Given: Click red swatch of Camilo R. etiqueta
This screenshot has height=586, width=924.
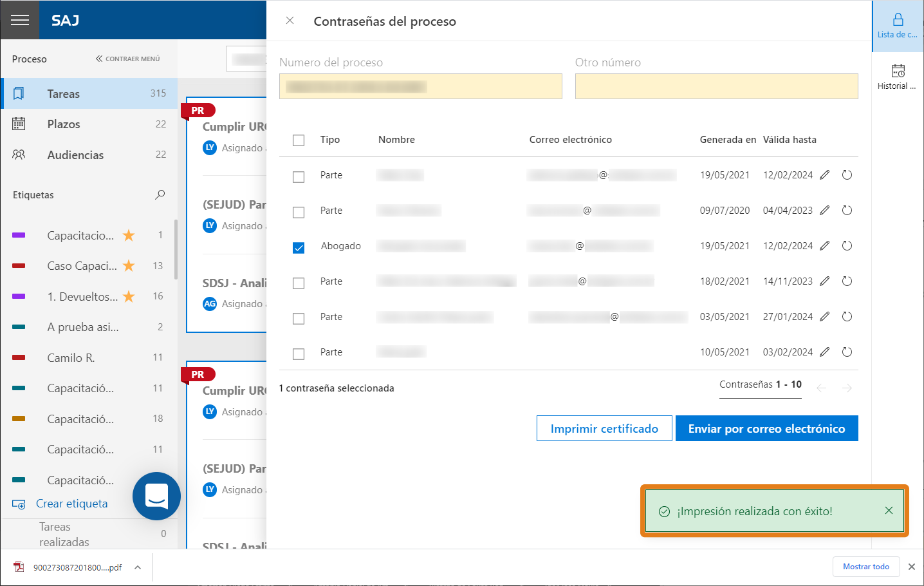Looking at the screenshot, I should 19,357.
